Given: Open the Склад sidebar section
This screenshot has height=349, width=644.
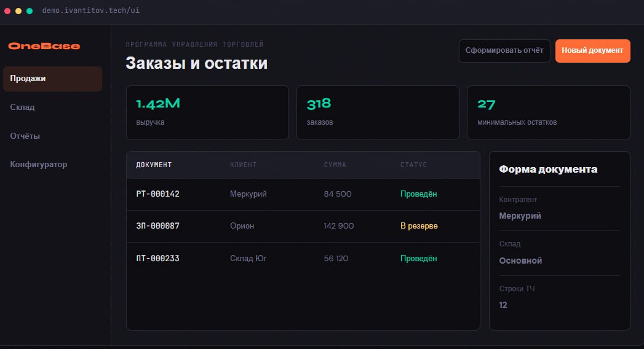Looking at the screenshot, I should coord(52,107).
